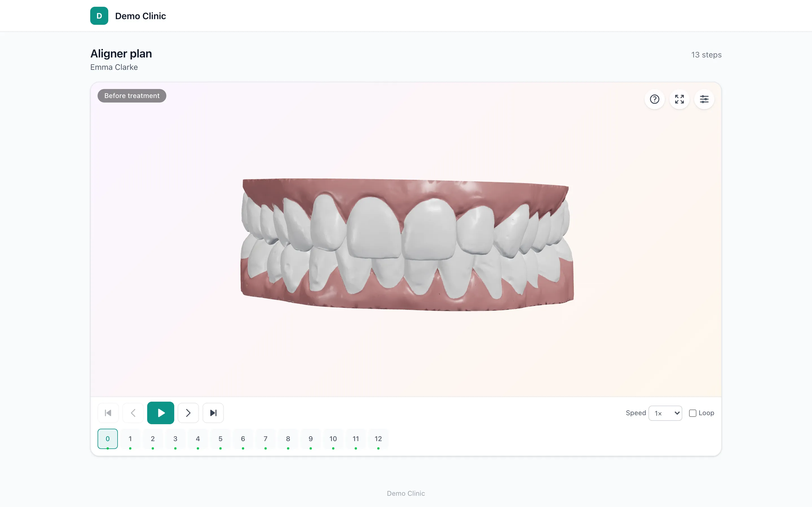This screenshot has width=812, height=507.
Task: Jump to step 3 marker
Action: (x=175, y=439)
